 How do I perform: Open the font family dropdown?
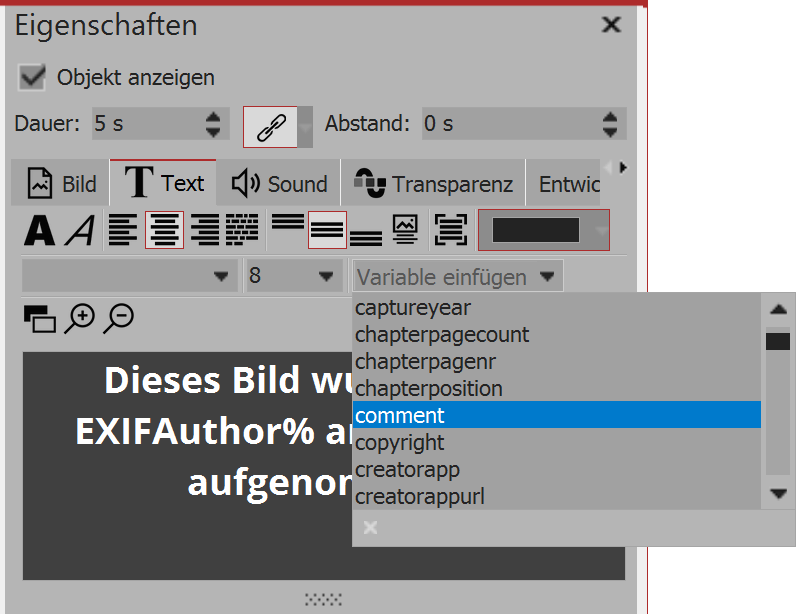pos(129,276)
